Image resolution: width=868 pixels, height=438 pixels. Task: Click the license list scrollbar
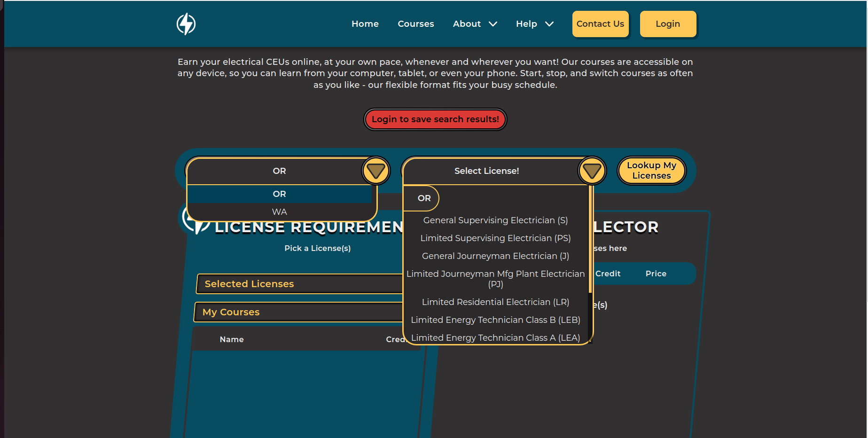590,240
